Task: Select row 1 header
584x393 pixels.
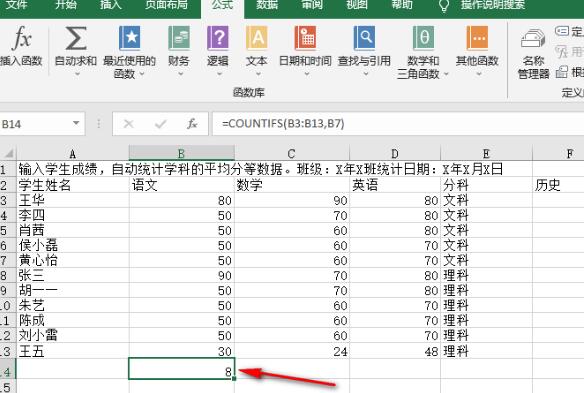Action: click(8, 169)
